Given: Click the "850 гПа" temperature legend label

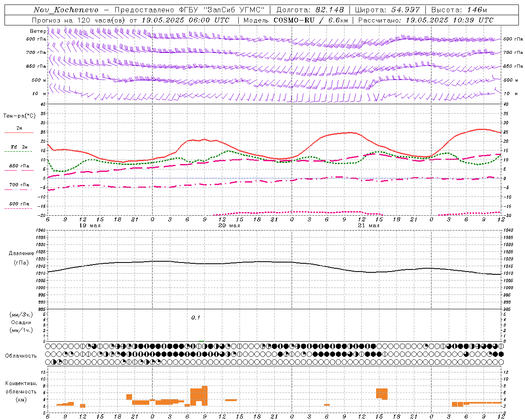Looking at the screenshot, I should (x=19, y=166).
